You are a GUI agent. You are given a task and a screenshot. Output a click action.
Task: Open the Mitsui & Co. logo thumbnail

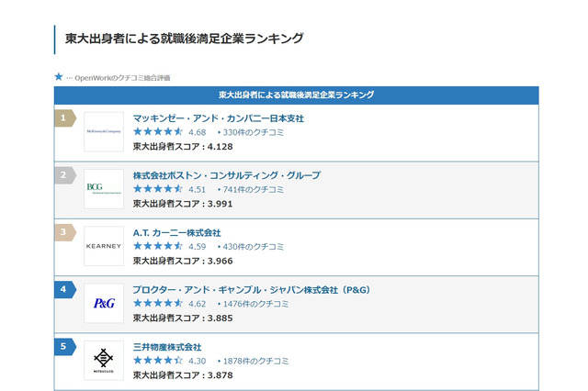(104, 361)
